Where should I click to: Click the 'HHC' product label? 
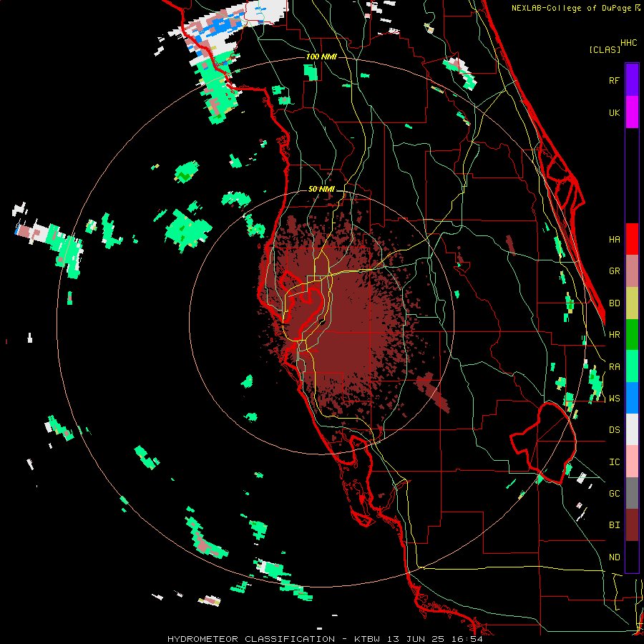tap(629, 42)
